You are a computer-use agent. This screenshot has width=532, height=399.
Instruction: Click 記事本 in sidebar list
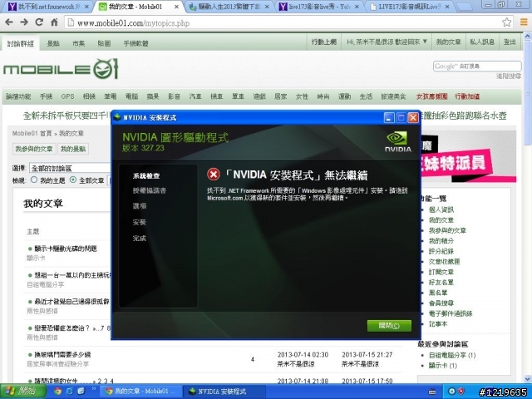tap(438, 324)
